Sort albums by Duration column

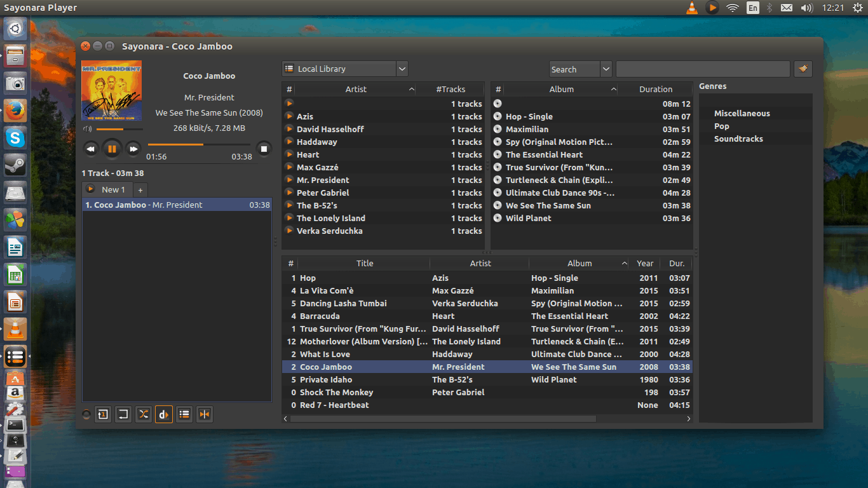pyautogui.click(x=656, y=89)
